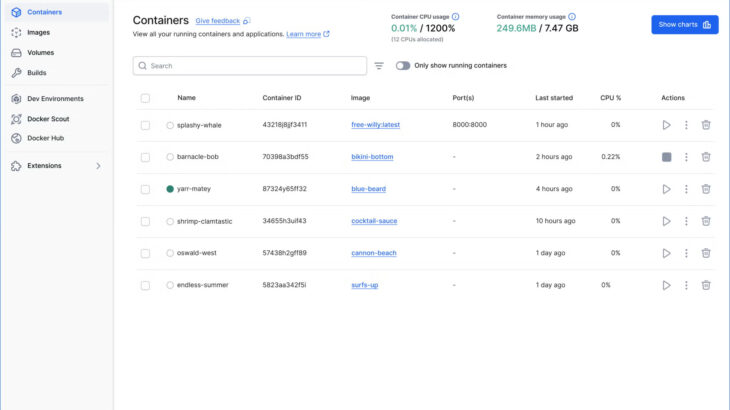730x410 pixels.
Task: Click the endless-summer container name
Action: 203,285
